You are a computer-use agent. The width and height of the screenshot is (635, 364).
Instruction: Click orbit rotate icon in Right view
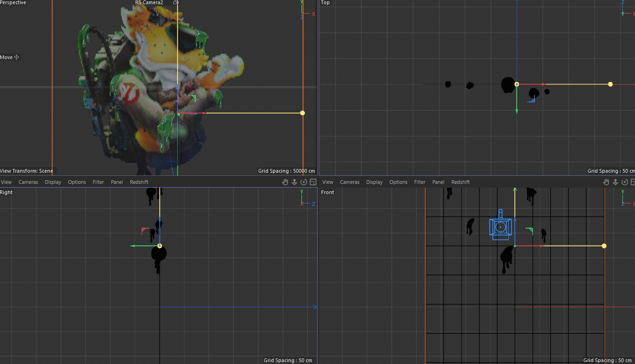point(304,182)
